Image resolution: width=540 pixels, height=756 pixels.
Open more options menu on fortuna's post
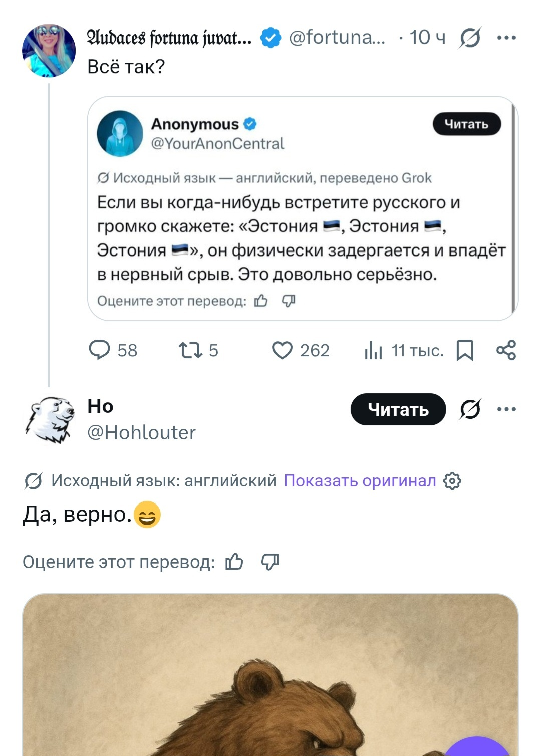506,38
